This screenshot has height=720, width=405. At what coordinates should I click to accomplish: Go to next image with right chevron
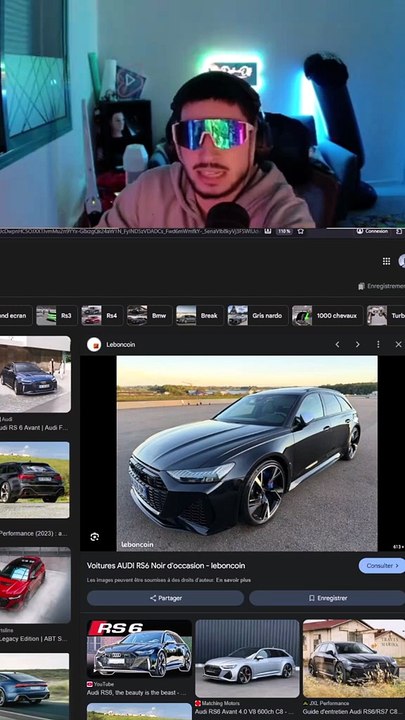pyautogui.click(x=358, y=344)
